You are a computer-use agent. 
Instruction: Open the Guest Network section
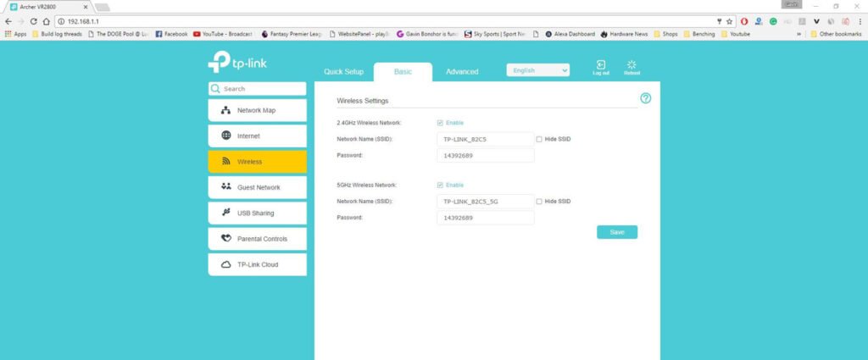coord(257,187)
